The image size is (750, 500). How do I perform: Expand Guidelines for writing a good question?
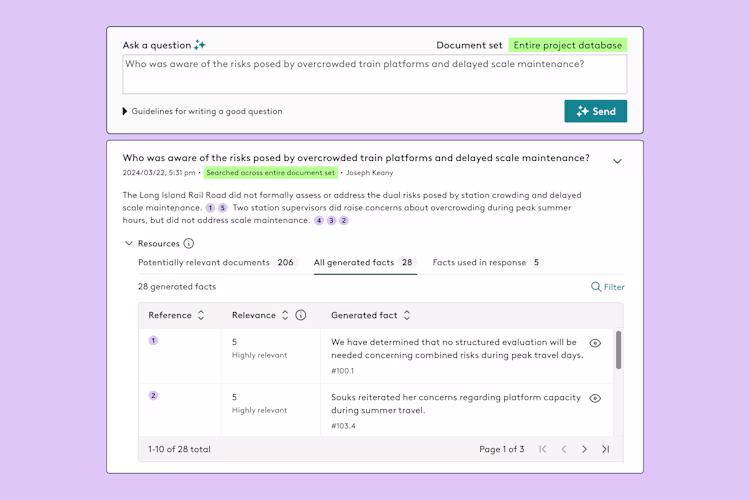tap(202, 111)
